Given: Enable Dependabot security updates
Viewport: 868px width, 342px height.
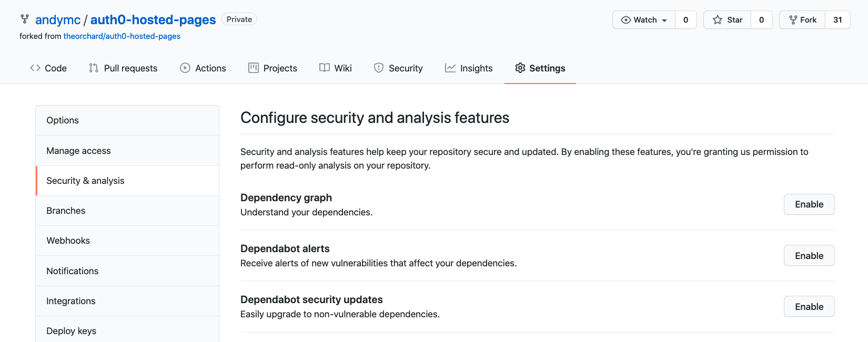Looking at the screenshot, I should [809, 307].
